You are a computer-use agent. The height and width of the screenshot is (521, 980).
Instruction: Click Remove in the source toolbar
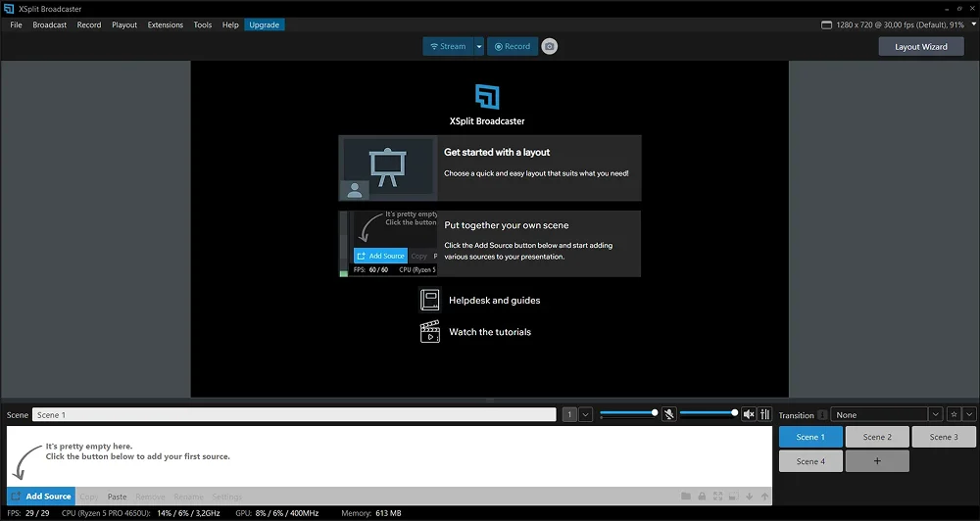pyautogui.click(x=150, y=497)
